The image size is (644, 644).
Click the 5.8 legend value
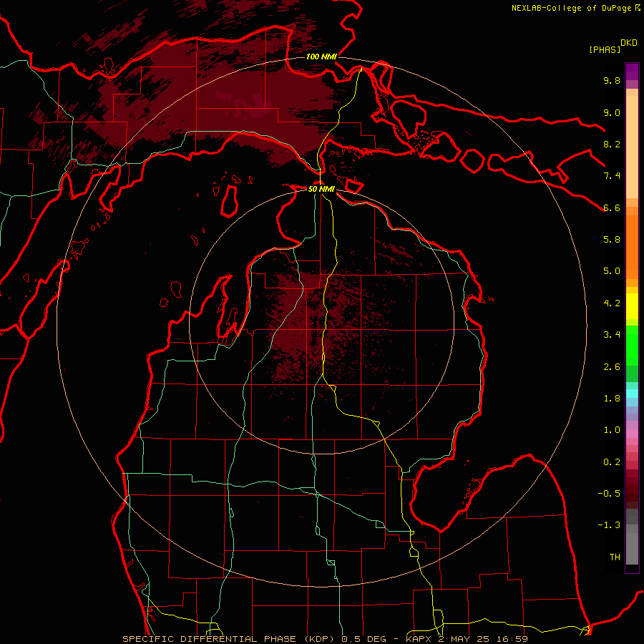point(612,240)
